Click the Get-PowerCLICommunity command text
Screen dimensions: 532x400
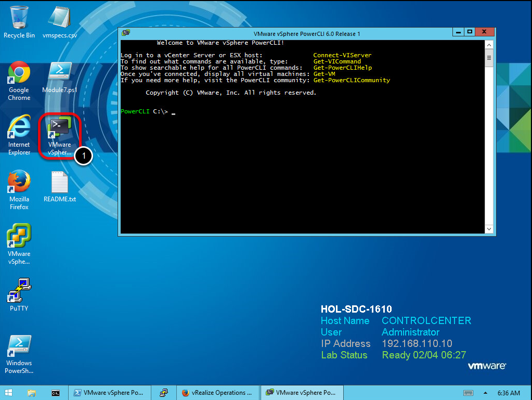[x=352, y=80]
